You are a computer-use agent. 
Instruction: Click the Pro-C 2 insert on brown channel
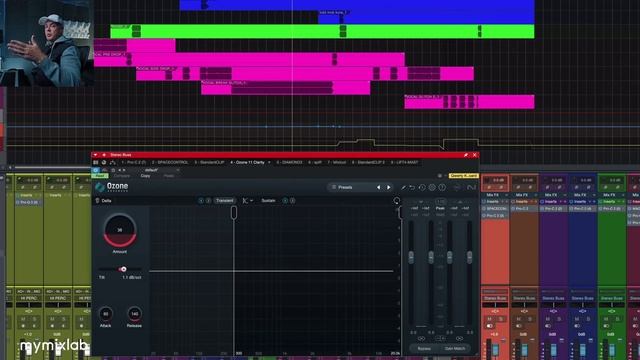pos(524,209)
